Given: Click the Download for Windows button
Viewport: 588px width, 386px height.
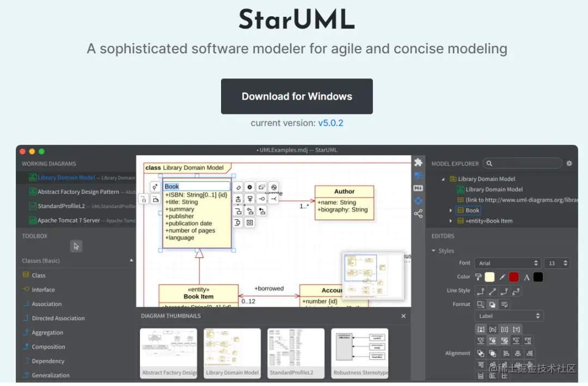Looking at the screenshot, I should point(297,96).
